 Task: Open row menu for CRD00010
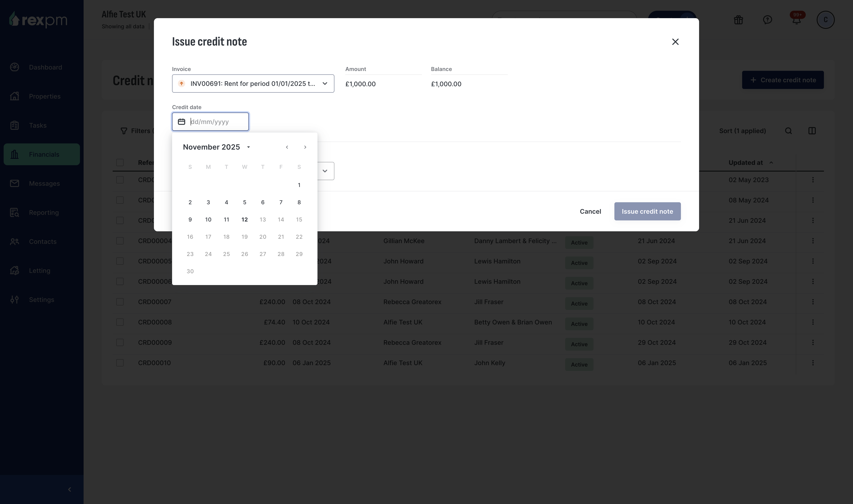(812, 363)
